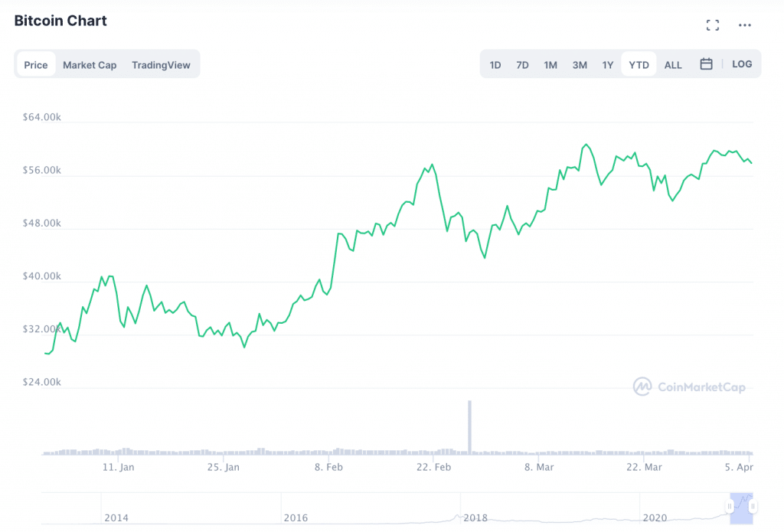Grab the left range handle on timeline
This screenshot has width=784, height=532.
730,506
